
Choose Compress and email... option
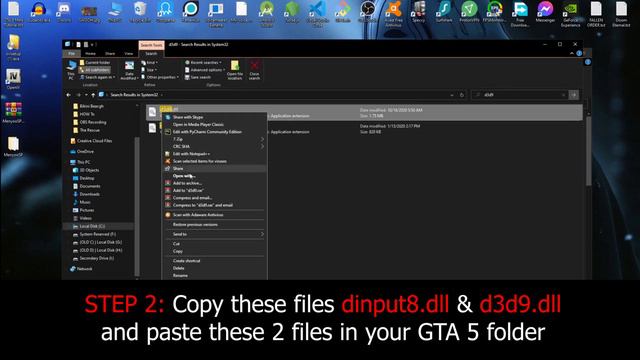(215, 198)
